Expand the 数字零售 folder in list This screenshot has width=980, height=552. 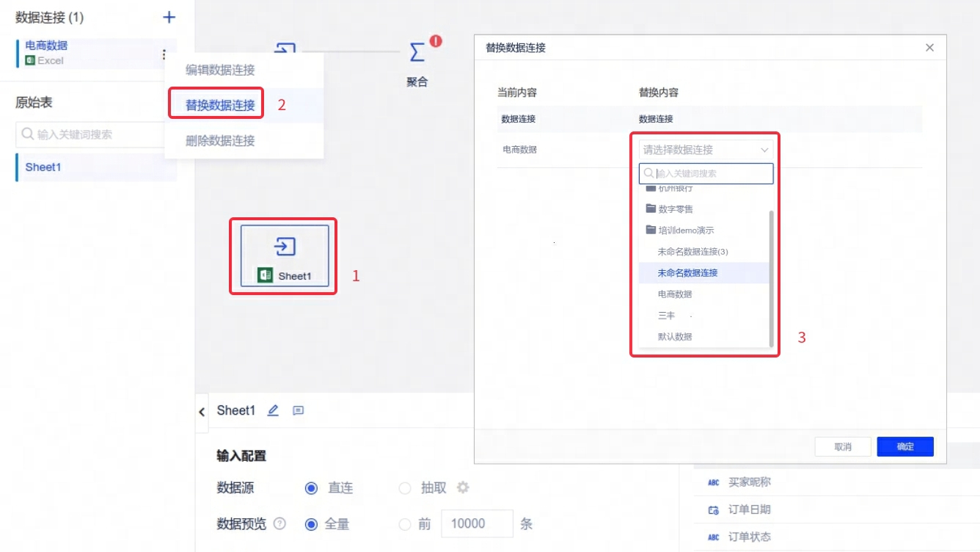tap(676, 209)
